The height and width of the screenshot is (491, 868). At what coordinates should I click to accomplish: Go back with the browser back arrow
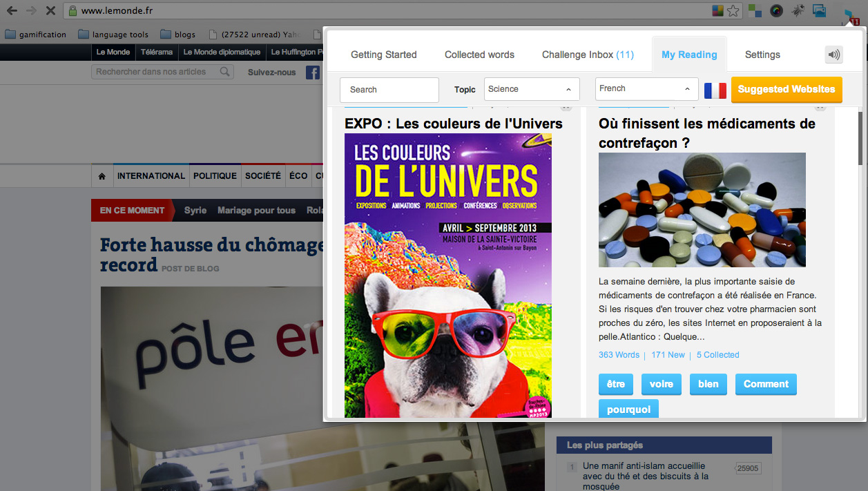12,11
